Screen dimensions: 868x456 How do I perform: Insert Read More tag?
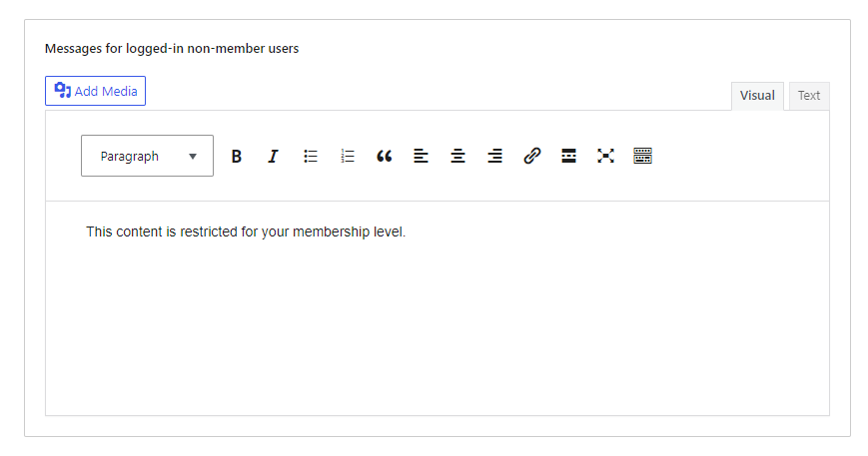coord(568,157)
